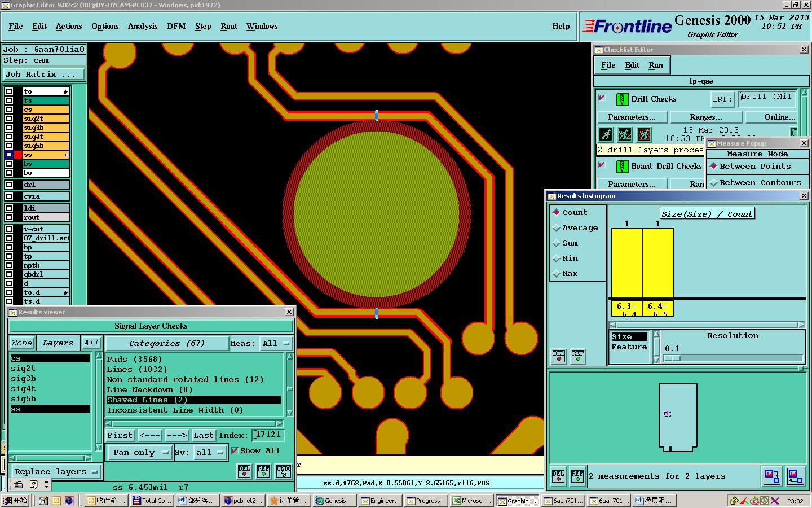Open the Replace layers dropdown
The width and height of the screenshot is (812, 508).
(56, 471)
